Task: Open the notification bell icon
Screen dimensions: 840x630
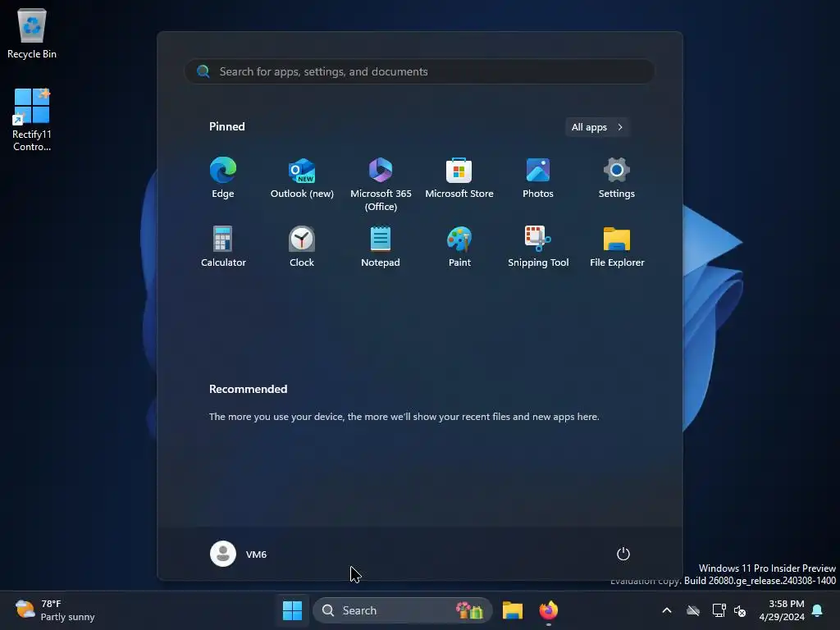Action: 818,610
